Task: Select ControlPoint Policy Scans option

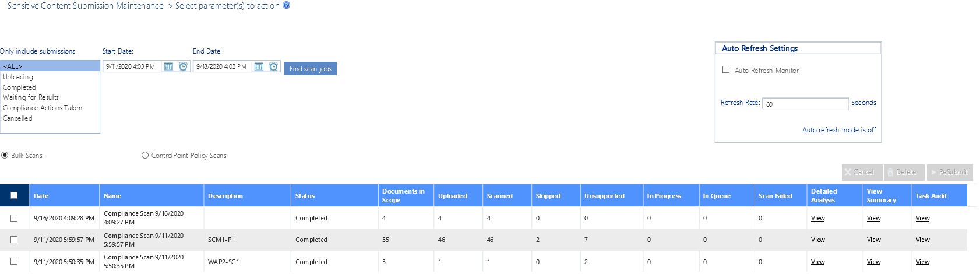Action: (145, 155)
